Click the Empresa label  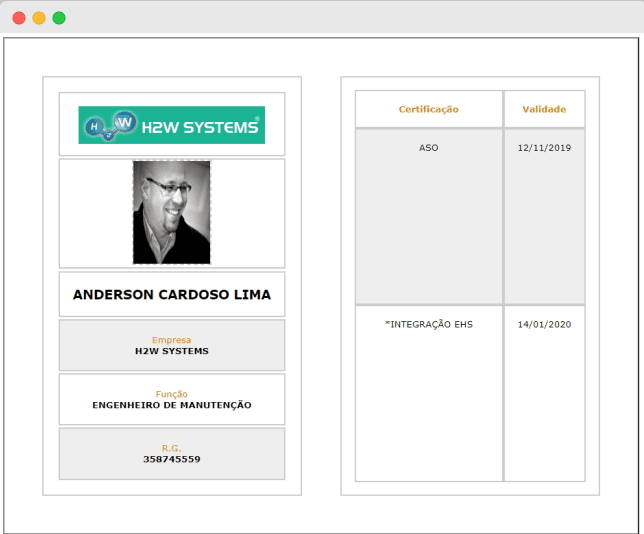(172, 340)
